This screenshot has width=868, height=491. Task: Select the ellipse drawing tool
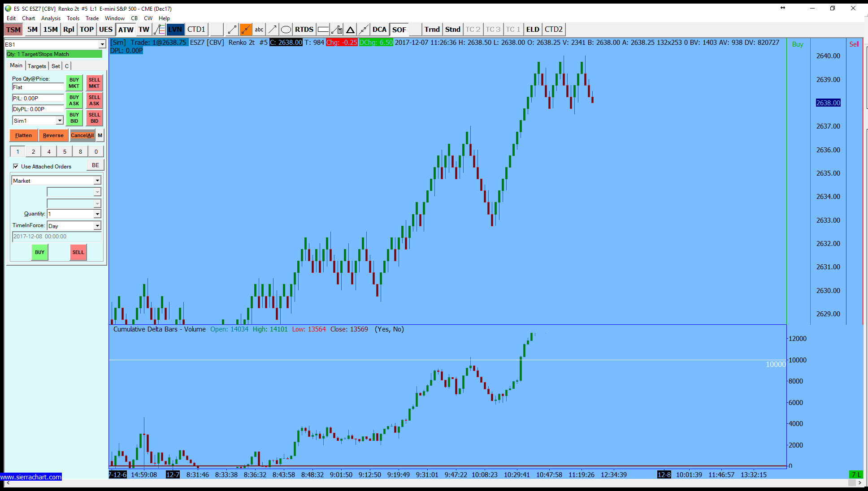coord(286,30)
